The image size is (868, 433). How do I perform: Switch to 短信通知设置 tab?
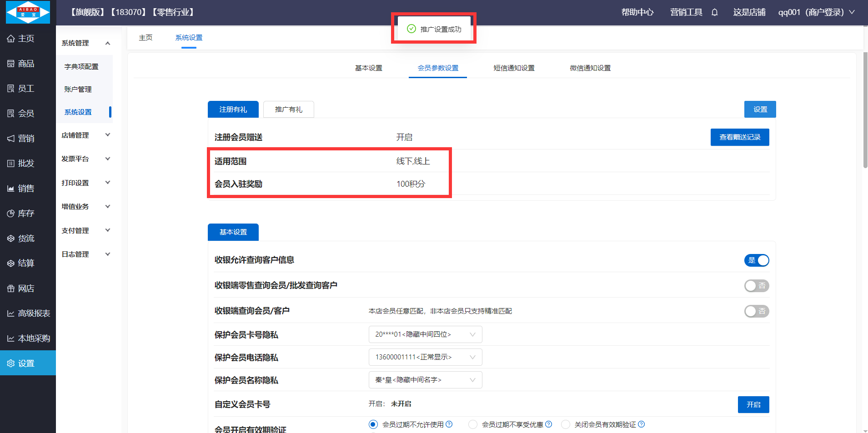click(x=514, y=68)
